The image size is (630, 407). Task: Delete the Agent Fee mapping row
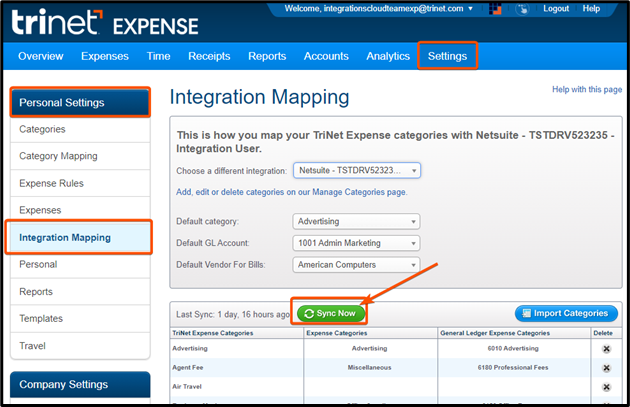tap(606, 368)
